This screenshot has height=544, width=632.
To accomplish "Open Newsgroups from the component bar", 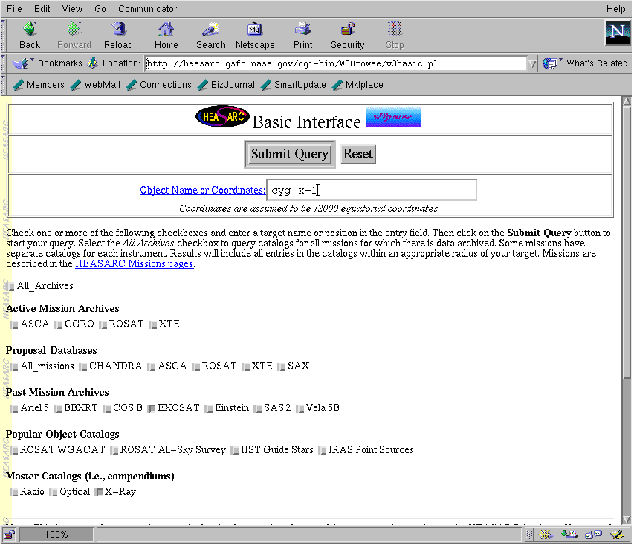I will point(593,535).
